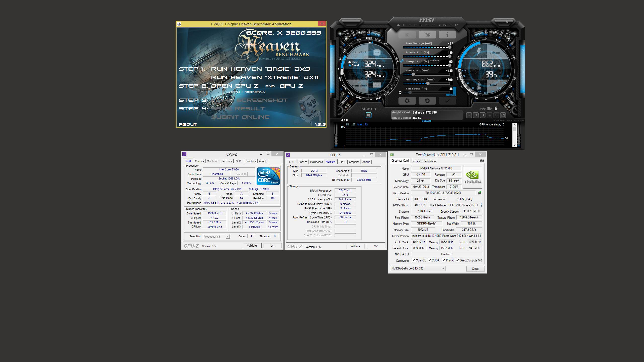Open the info button in Afterburner
This screenshot has width=644, height=362.
pyautogui.click(x=447, y=35)
